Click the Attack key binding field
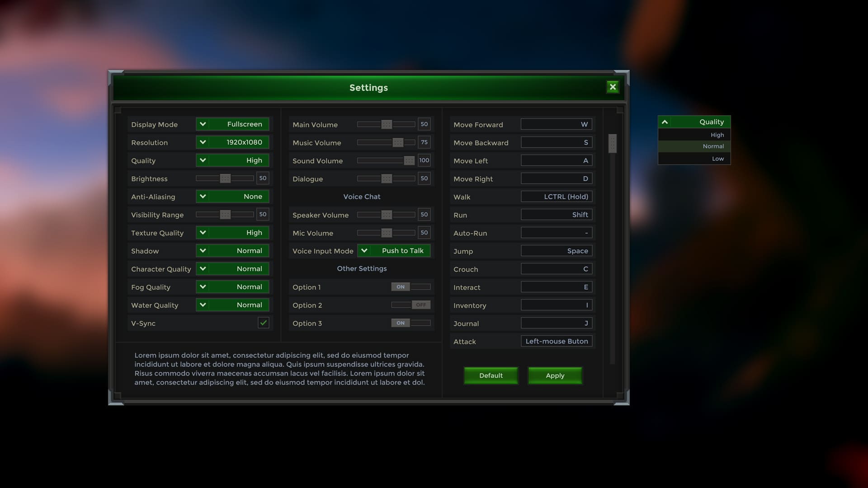This screenshot has height=488, width=868. (x=557, y=341)
